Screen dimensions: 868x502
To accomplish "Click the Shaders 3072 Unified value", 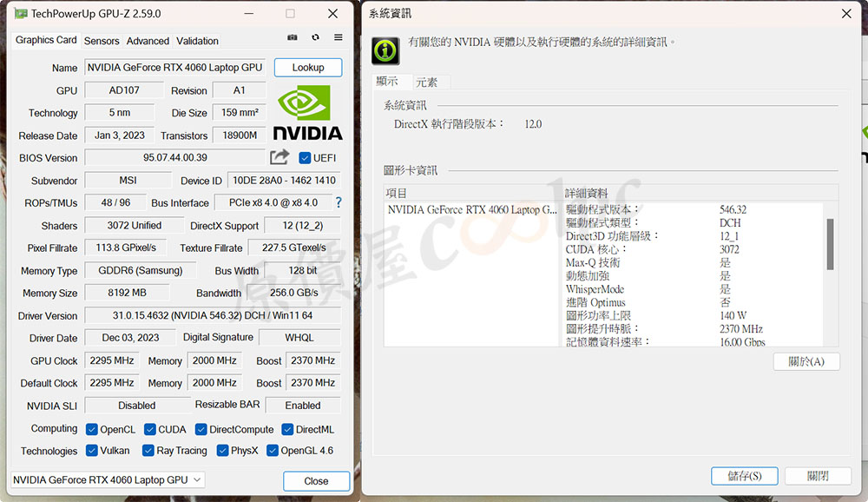I will point(135,225).
